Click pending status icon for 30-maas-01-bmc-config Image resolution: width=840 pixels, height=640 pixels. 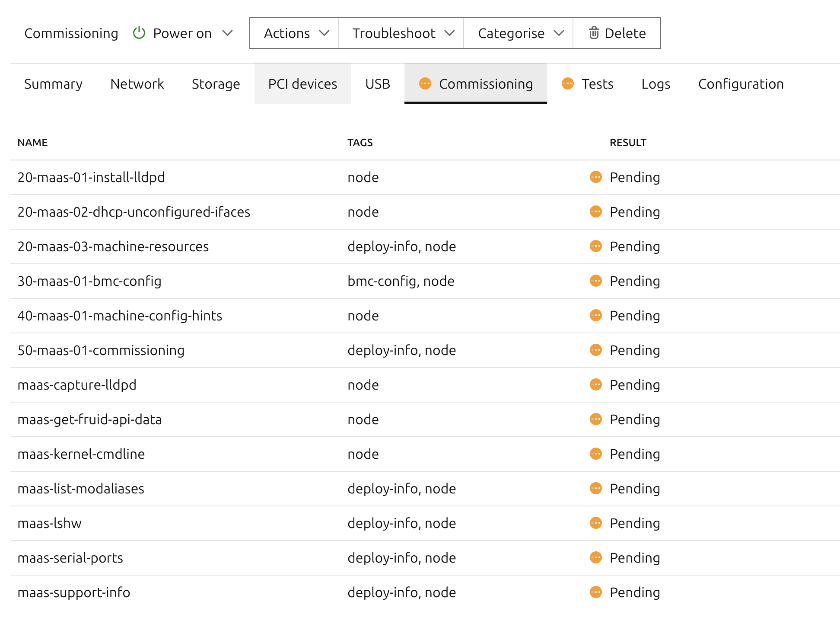(596, 281)
